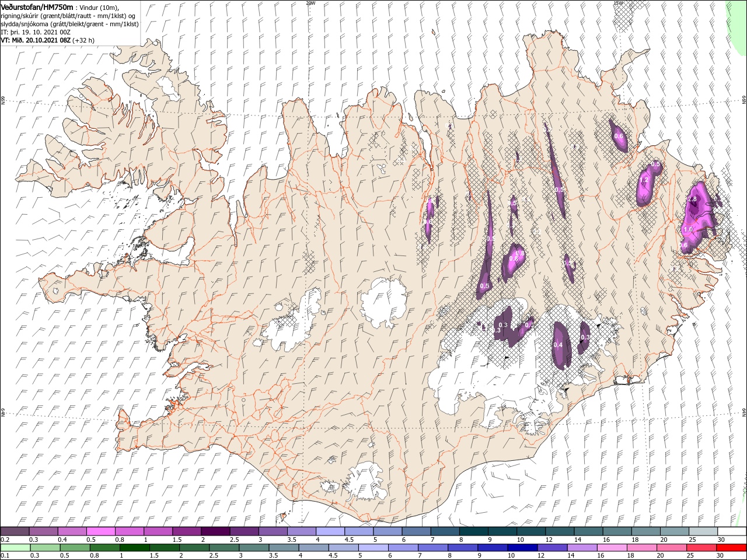Click the 30 label at the end of the snow legend
The height and width of the screenshot is (560, 747).
(x=721, y=540)
